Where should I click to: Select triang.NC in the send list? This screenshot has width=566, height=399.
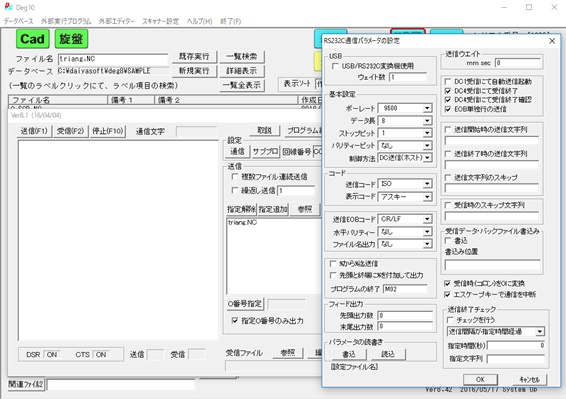pyautogui.click(x=243, y=222)
